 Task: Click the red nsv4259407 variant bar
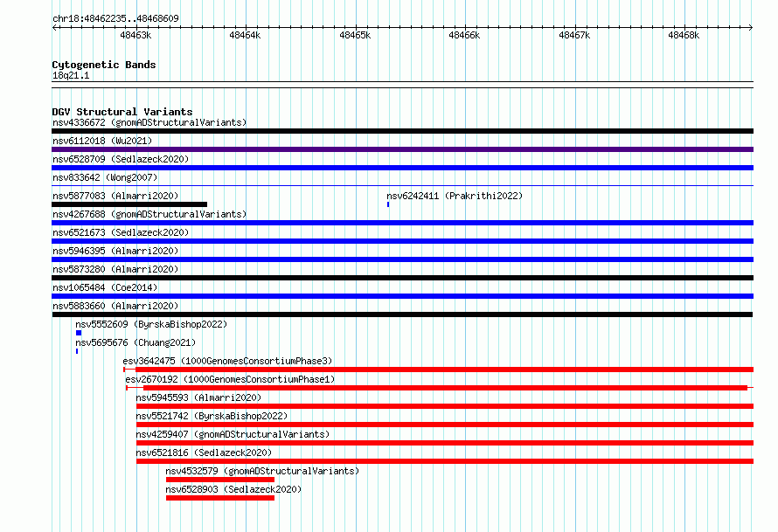click(x=445, y=443)
